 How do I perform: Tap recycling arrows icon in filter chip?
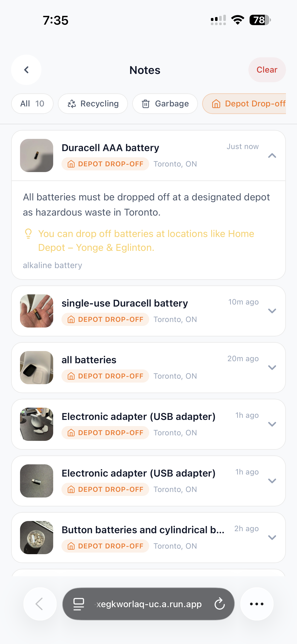pos(72,104)
